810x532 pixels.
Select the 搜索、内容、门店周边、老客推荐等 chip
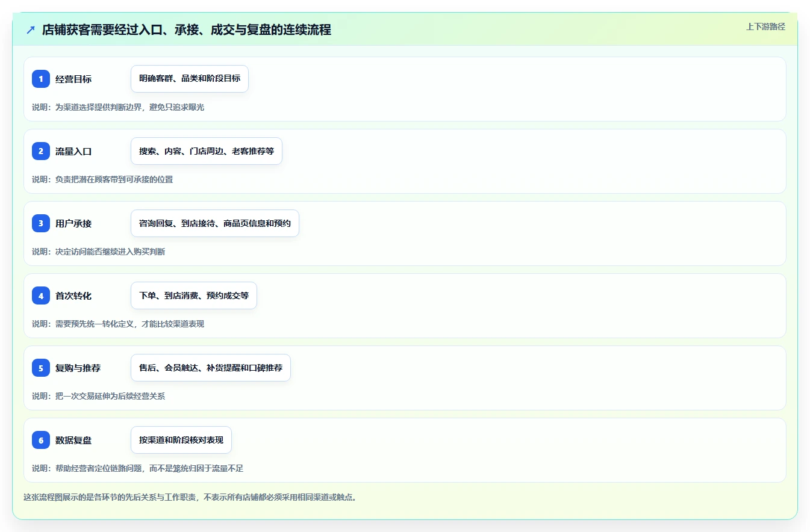point(207,151)
